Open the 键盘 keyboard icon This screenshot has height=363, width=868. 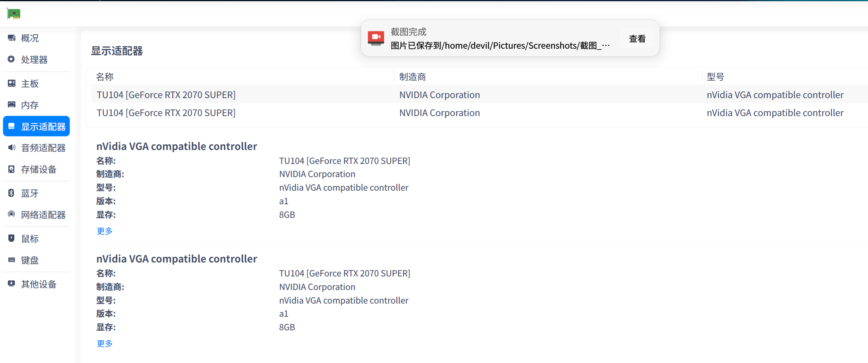(x=12, y=260)
